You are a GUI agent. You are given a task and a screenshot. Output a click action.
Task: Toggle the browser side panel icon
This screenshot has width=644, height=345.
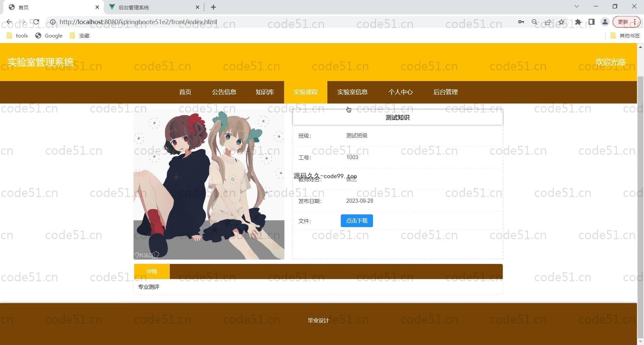coord(591,22)
